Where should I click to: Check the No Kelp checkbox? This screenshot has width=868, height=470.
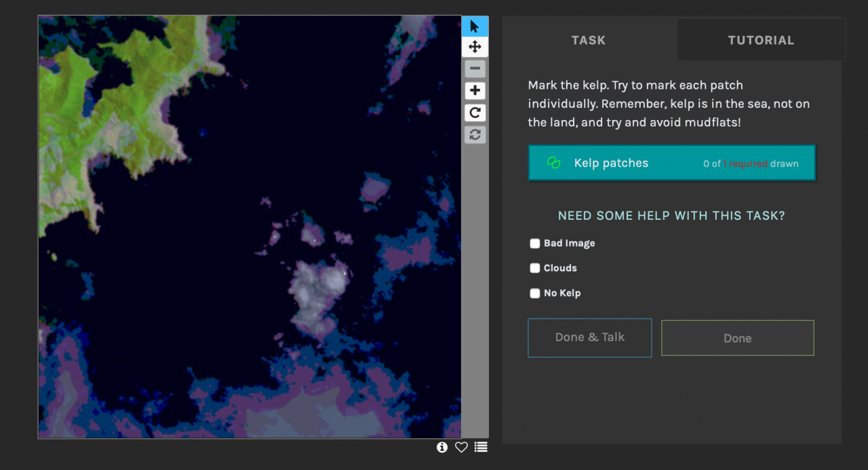pos(535,293)
